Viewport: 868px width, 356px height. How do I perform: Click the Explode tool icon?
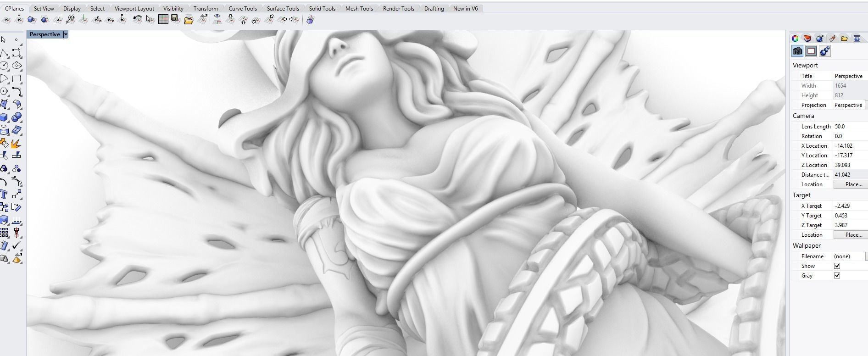click(16, 144)
